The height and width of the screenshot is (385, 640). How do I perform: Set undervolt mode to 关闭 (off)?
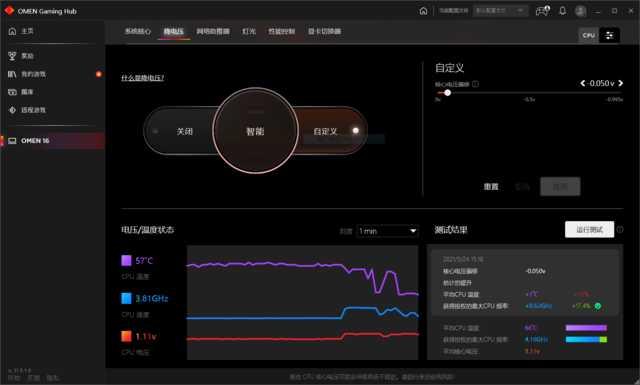(184, 131)
